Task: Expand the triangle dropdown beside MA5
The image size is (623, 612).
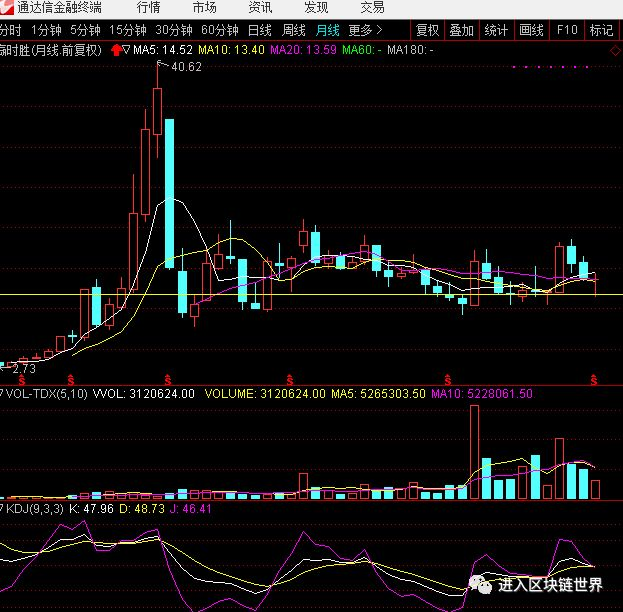Action: (x=126, y=50)
